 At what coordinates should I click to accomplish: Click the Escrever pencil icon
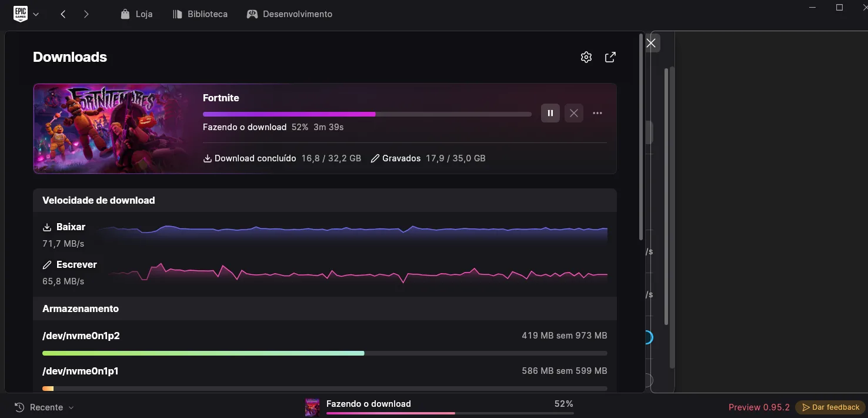point(47,265)
